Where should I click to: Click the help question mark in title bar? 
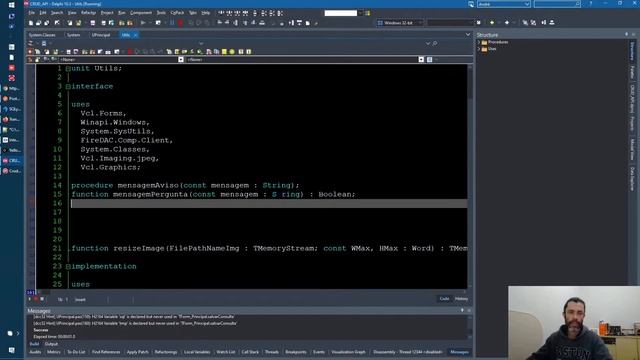(591, 4)
